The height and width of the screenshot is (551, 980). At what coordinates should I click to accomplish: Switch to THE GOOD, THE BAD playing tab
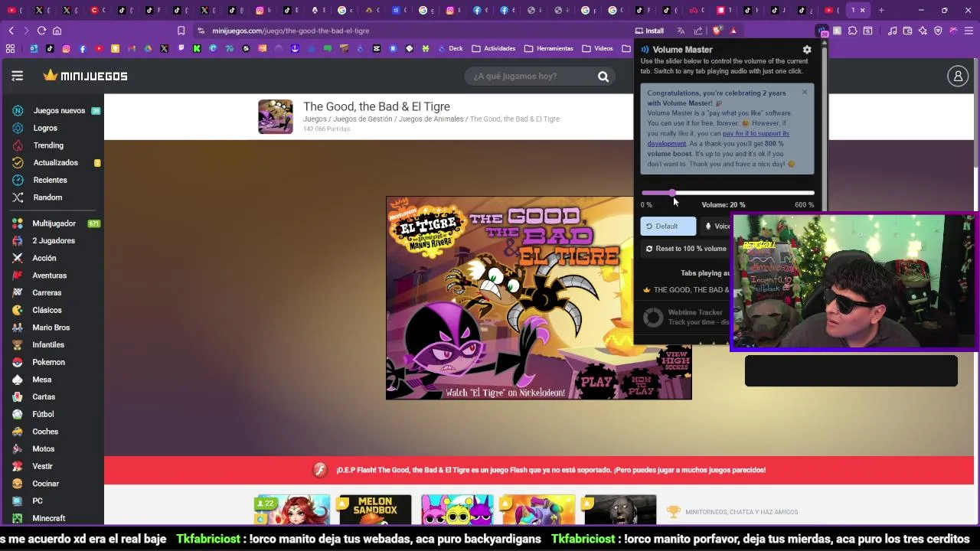point(686,290)
